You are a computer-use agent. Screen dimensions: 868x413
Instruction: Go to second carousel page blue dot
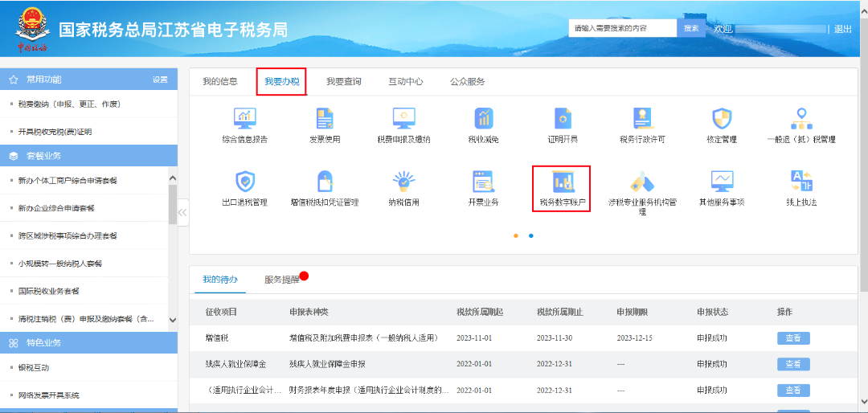pos(531,236)
